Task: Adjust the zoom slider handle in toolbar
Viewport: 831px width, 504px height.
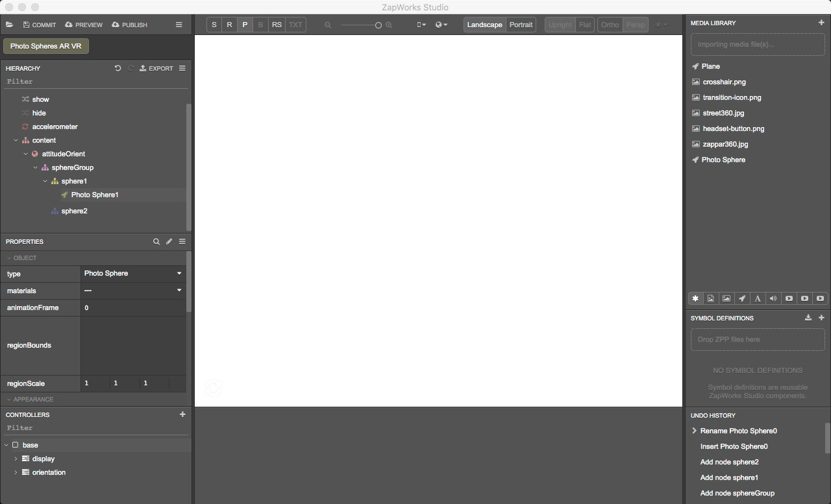Action: click(x=378, y=25)
